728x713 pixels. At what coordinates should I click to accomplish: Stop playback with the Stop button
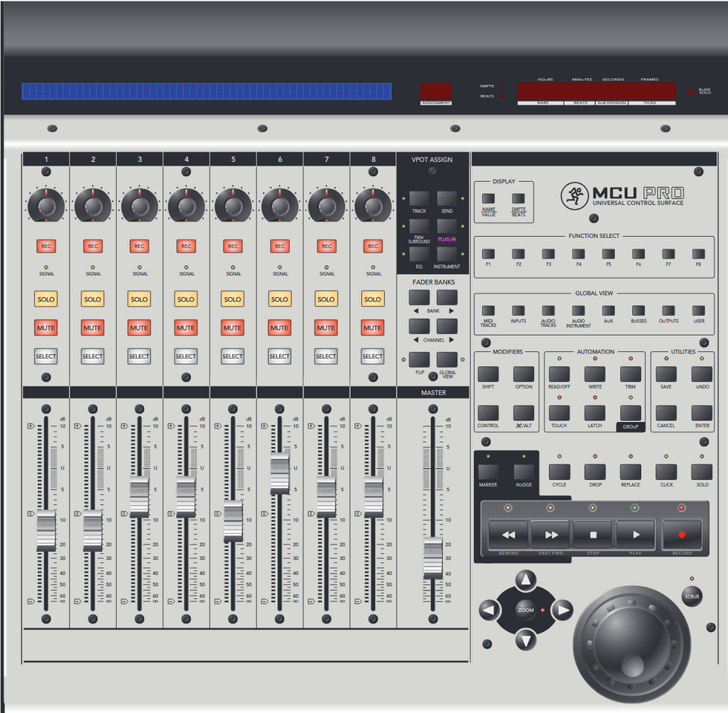click(x=593, y=535)
